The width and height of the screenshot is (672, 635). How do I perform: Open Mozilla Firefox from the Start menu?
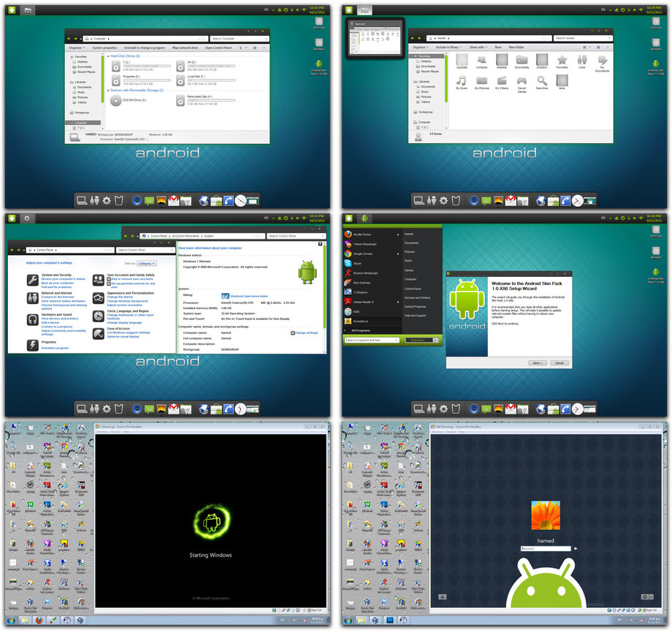click(363, 234)
